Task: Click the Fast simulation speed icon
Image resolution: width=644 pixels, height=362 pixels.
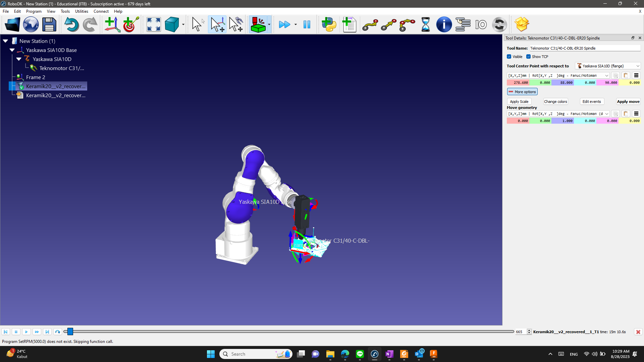Action: coord(284,24)
